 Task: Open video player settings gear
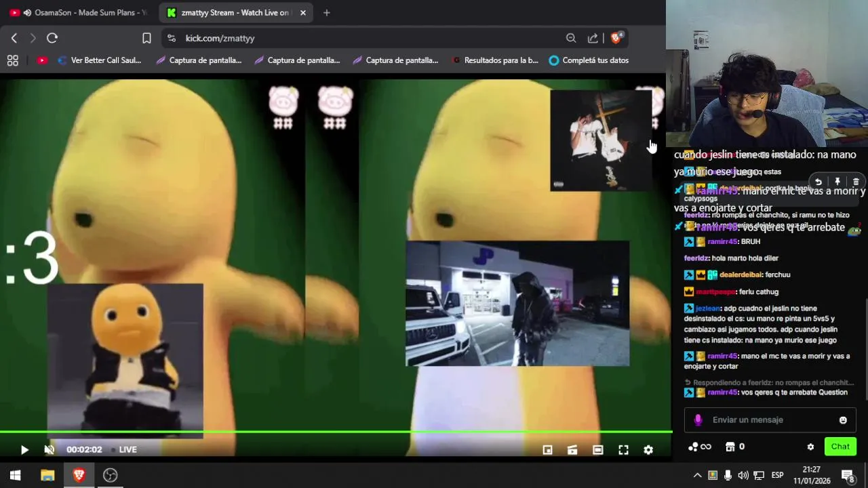click(648, 449)
